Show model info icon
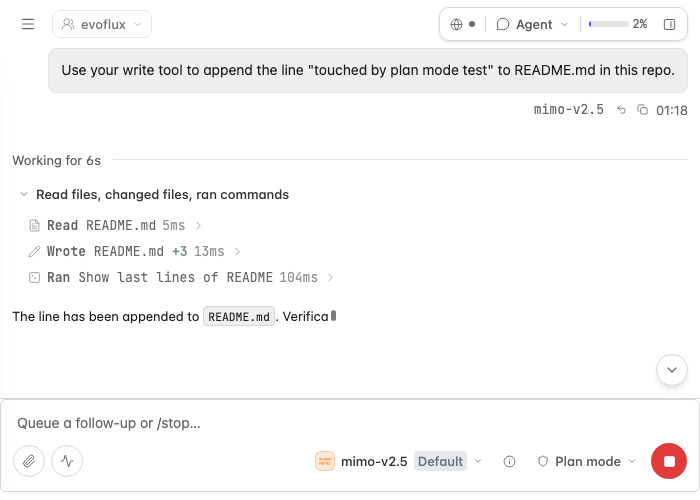 coord(509,461)
